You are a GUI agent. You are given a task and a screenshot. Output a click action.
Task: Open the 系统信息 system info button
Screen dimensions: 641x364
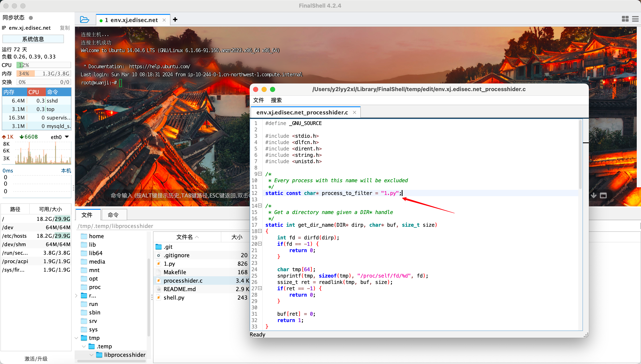click(33, 39)
